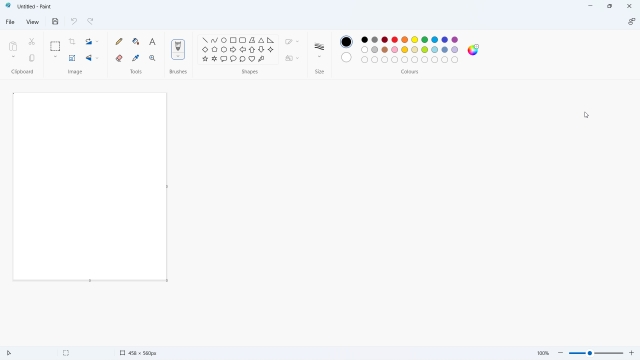Click the Save icon in title bar
Image resolution: width=640 pixels, height=360 pixels.
pos(55,22)
